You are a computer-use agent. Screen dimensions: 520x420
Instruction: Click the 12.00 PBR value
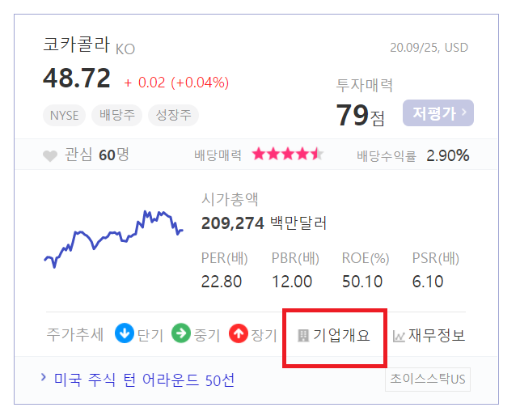click(292, 282)
